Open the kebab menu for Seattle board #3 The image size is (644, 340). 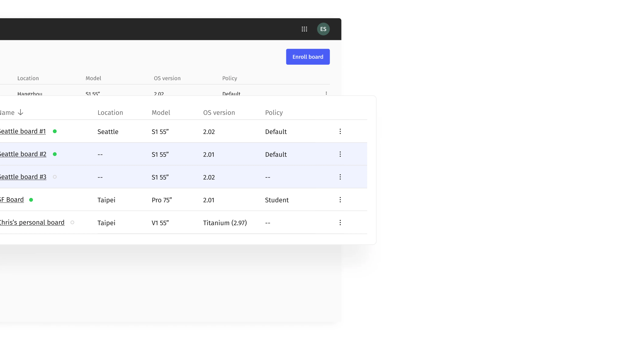[340, 177]
